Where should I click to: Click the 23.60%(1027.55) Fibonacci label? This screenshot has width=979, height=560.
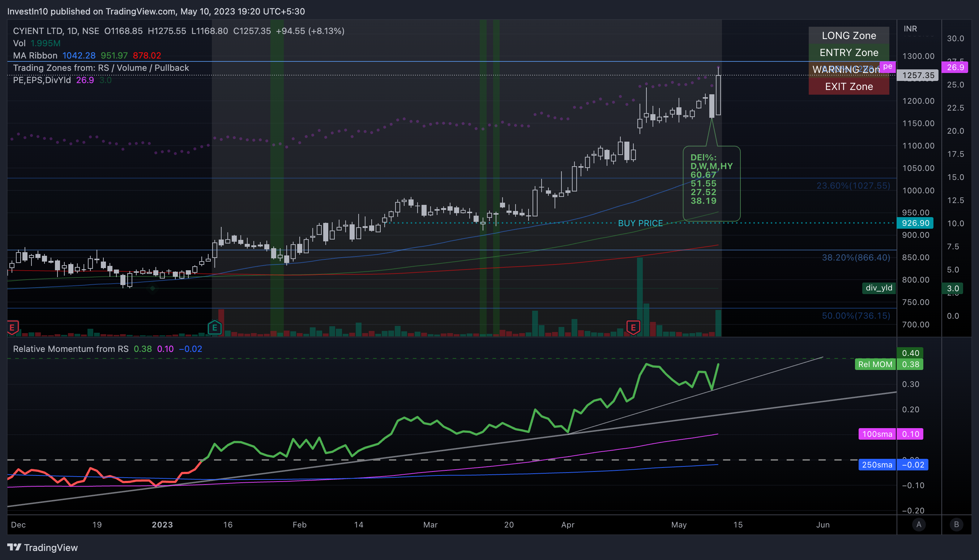pyautogui.click(x=853, y=186)
